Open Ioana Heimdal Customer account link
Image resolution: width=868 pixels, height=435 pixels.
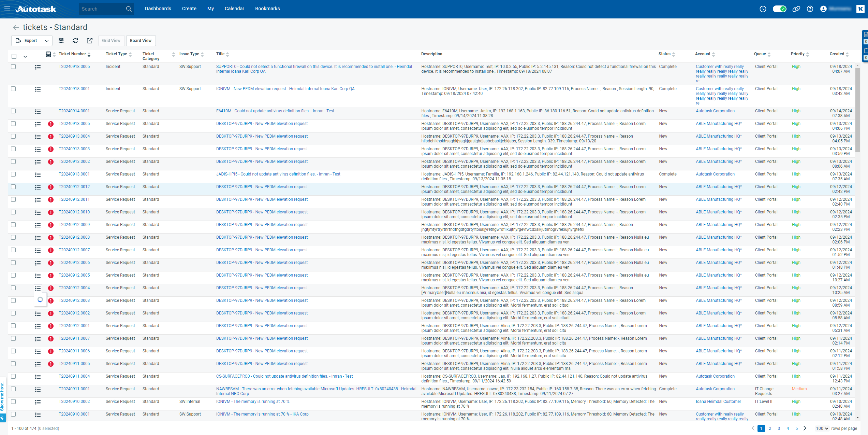pos(719,402)
